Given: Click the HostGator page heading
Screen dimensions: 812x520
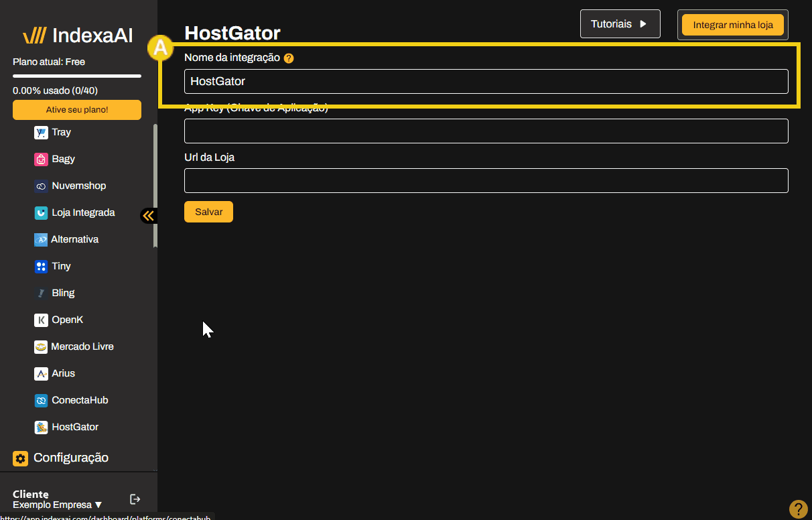Looking at the screenshot, I should pos(232,33).
